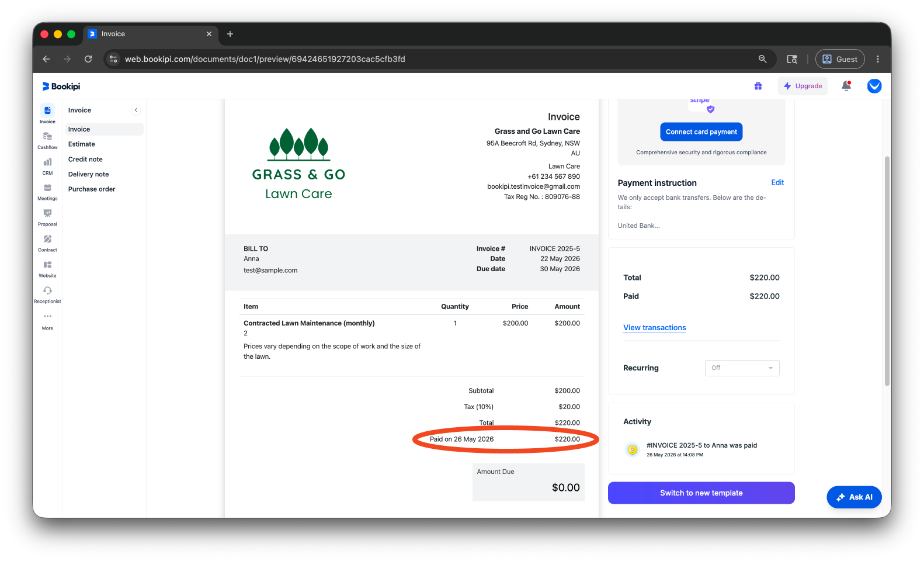Open the Website section icon
This screenshot has height=561, width=924.
coord(47,265)
